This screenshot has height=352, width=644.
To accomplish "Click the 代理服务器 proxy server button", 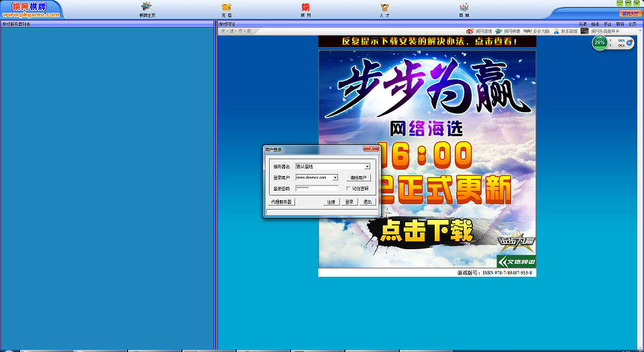I will tap(281, 202).
